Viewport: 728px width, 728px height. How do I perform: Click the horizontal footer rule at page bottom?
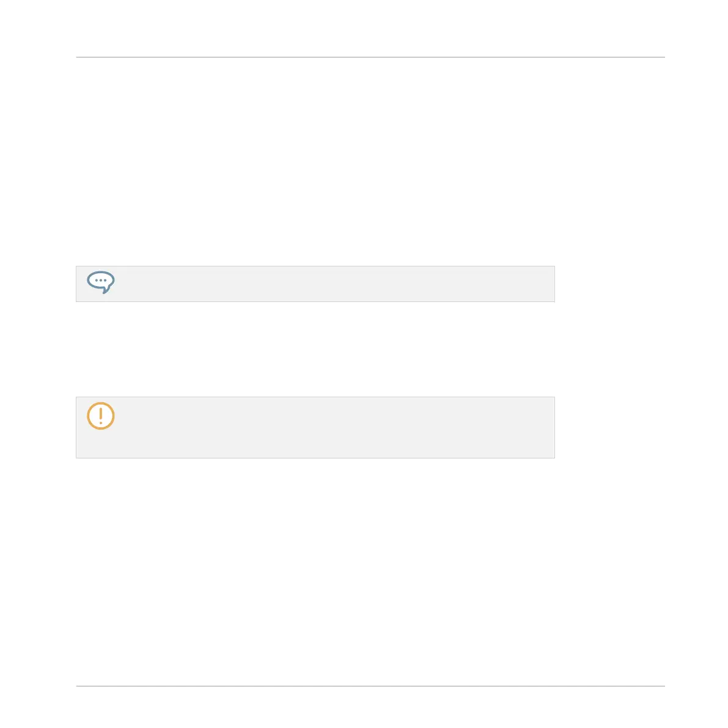coord(370,686)
